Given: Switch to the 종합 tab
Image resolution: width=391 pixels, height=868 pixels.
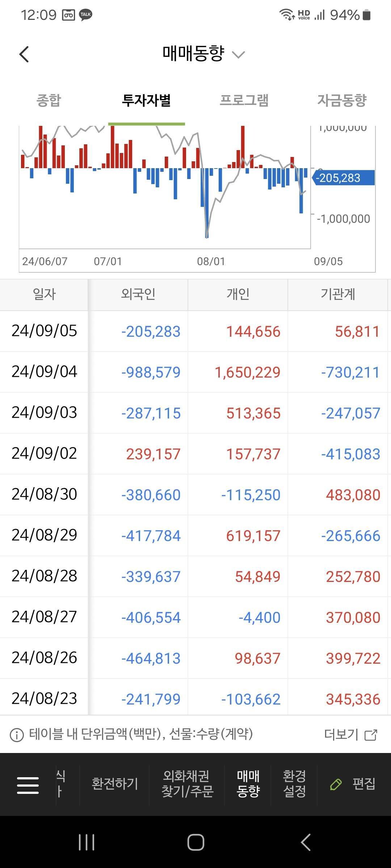Looking at the screenshot, I should [49, 100].
